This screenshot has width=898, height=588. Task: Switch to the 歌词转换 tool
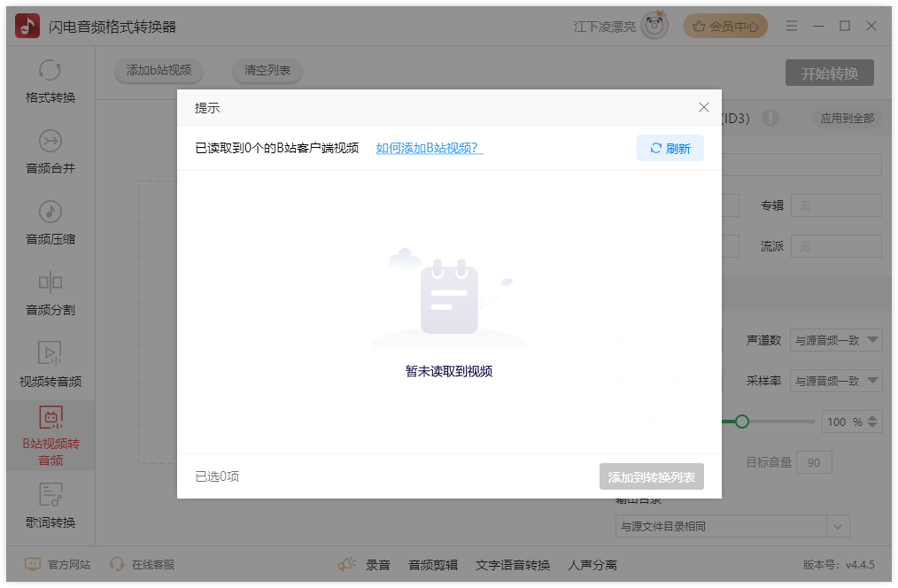(50, 506)
